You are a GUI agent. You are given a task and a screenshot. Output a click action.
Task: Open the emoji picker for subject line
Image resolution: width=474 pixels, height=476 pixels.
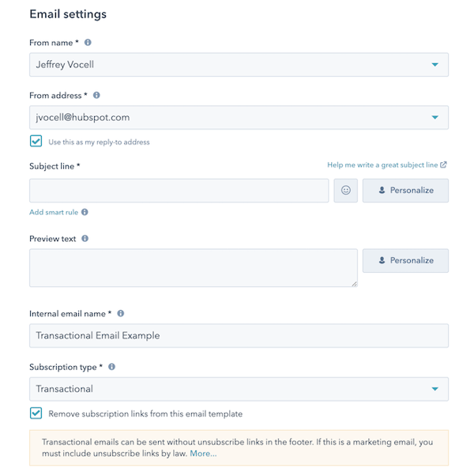tap(345, 191)
